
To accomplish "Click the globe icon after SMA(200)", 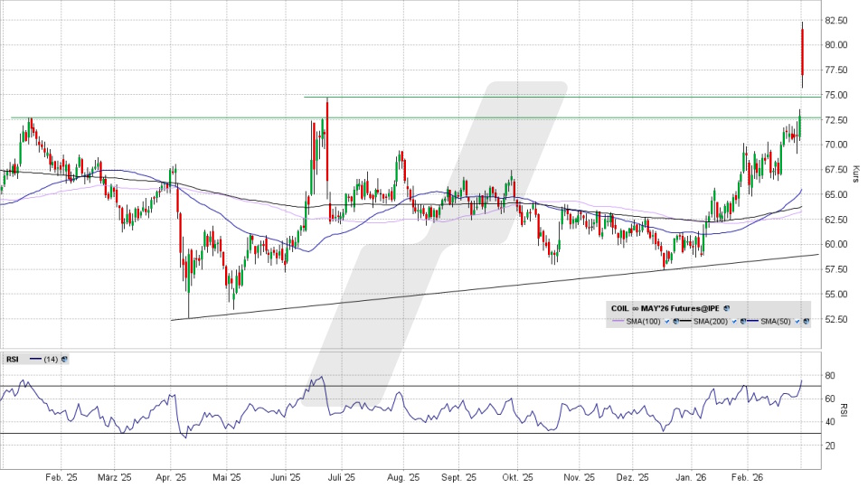I will (743, 321).
